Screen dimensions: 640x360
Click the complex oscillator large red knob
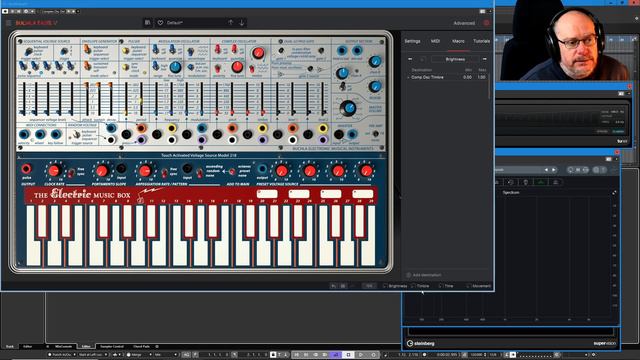click(x=258, y=53)
